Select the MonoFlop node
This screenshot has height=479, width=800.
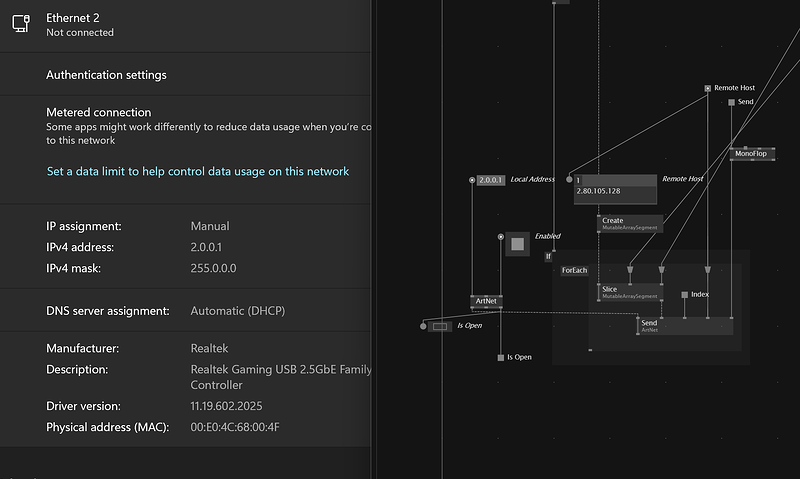(x=752, y=154)
